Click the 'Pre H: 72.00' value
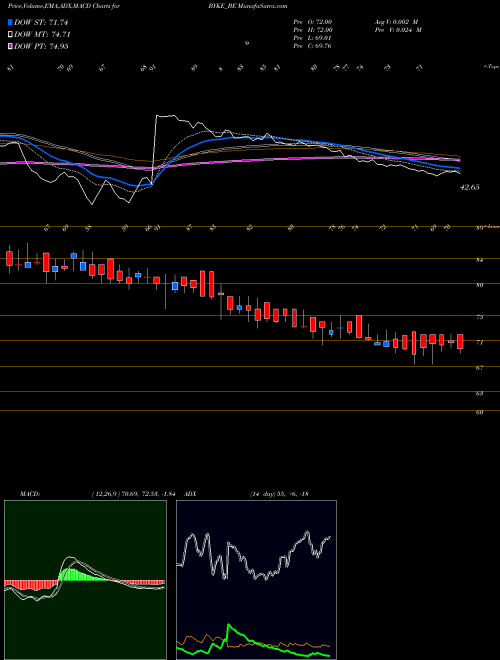Viewport: 500px width, 660px height. coord(313,30)
